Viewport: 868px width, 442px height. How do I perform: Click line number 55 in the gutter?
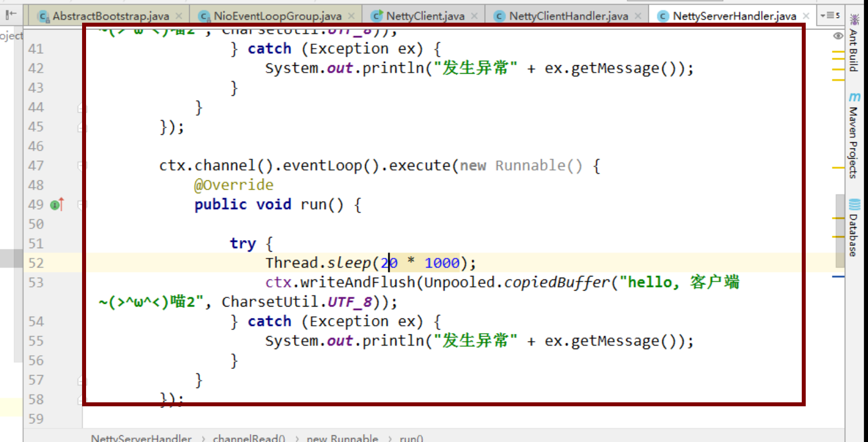[36, 341]
